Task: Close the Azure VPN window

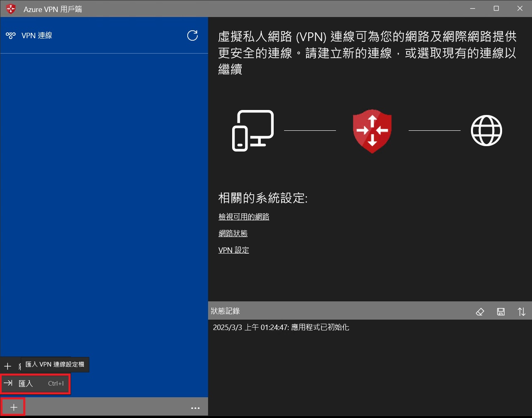Action: (520, 8)
